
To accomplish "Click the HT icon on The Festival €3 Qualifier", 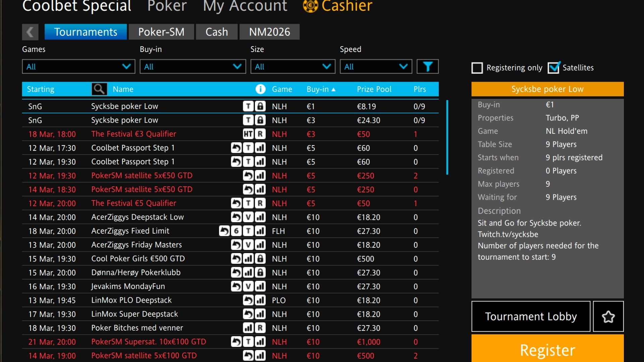I will point(248,134).
